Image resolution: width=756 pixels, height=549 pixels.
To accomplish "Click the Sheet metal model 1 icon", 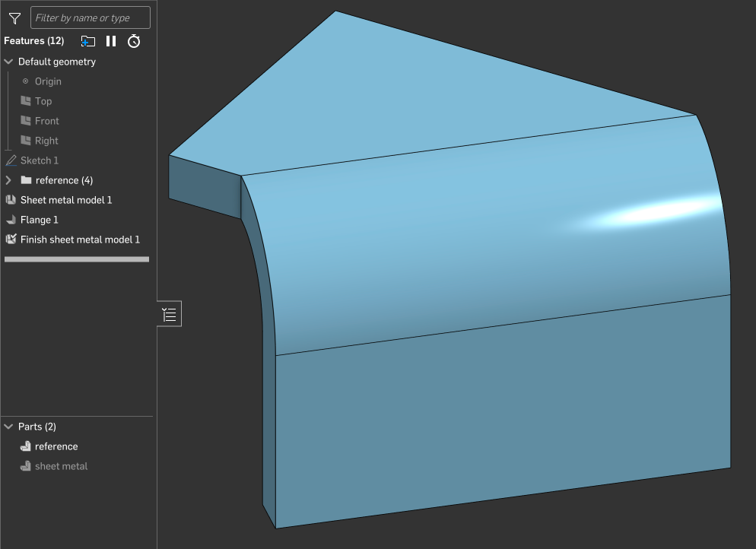I will tap(11, 199).
